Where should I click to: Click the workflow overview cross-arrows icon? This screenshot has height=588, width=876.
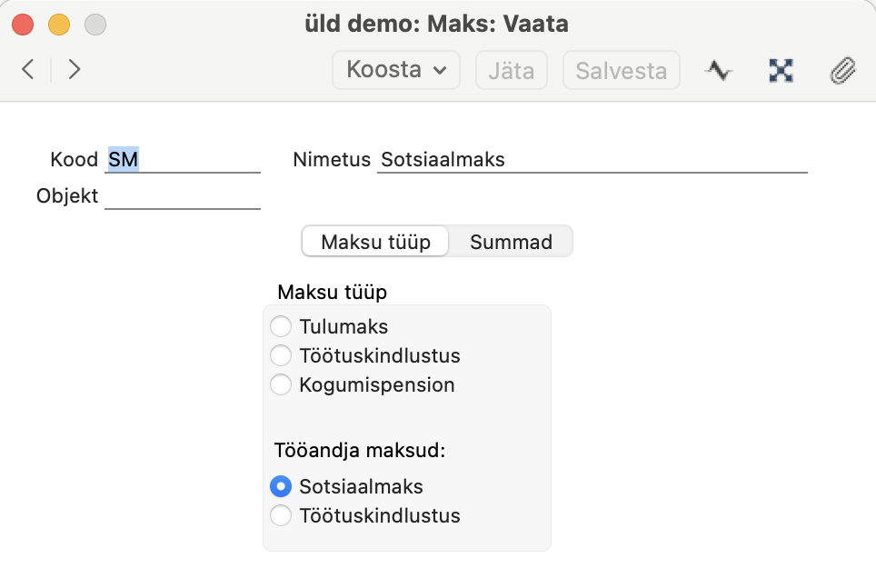click(x=781, y=70)
